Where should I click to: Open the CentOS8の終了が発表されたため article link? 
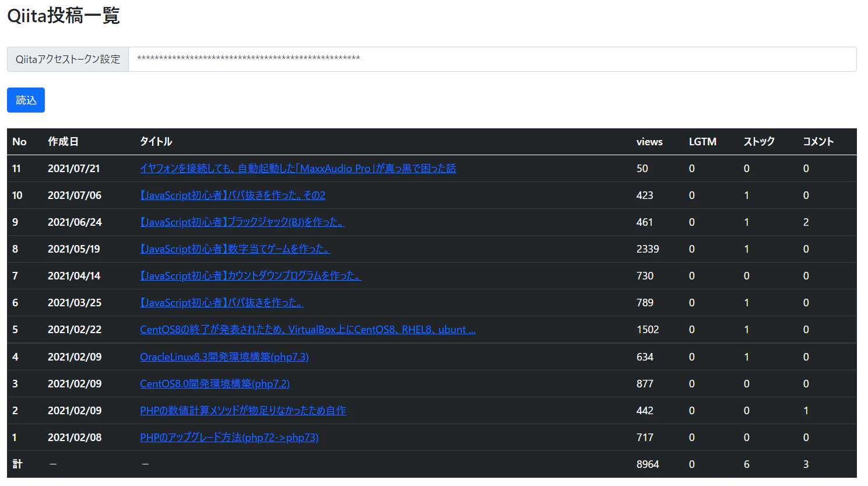pos(308,330)
